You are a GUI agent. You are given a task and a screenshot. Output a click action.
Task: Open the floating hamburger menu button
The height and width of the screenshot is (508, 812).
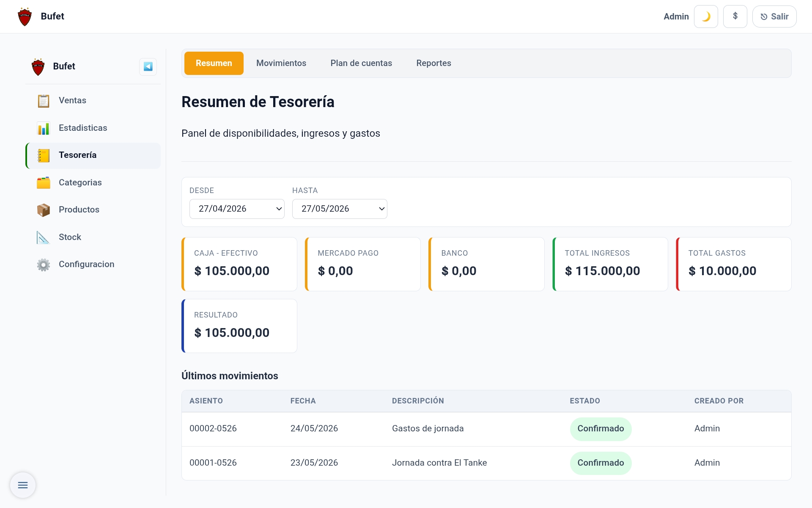click(x=23, y=485)
